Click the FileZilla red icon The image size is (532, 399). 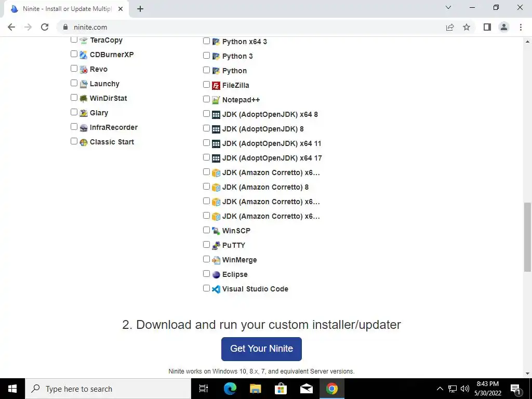coord(216,86)
